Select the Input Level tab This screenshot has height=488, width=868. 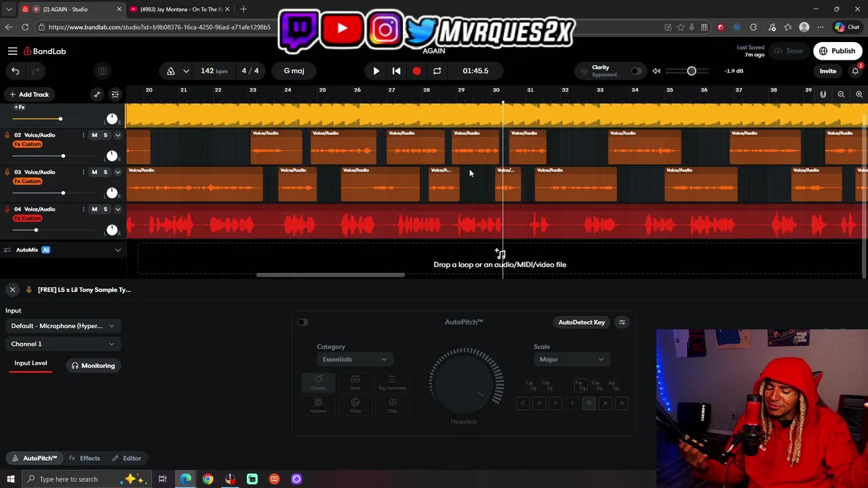31,363
